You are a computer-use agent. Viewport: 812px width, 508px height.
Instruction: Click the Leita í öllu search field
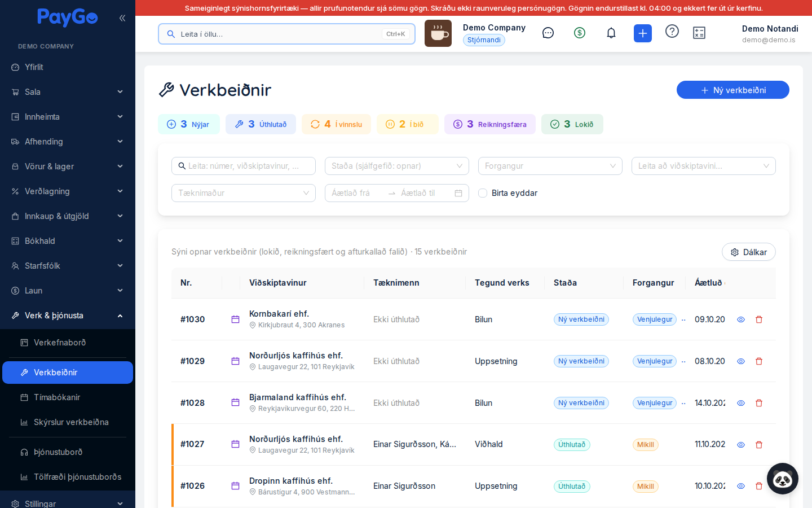click(x=286, y=34)
